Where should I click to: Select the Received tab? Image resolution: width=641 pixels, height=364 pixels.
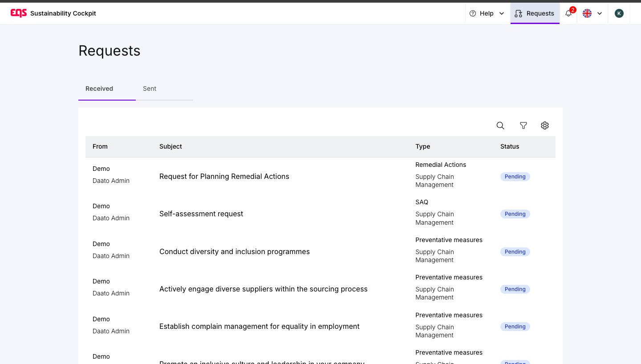tap(99, 89)
